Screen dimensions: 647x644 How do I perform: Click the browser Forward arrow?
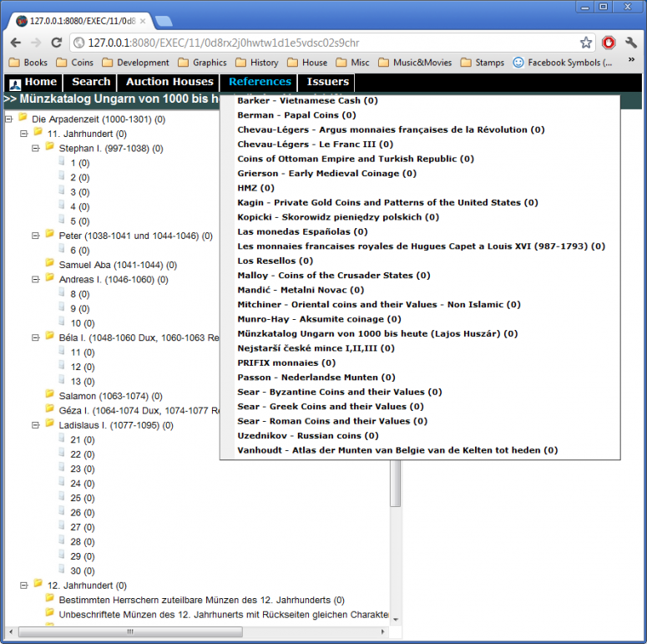click(x=36, y=43)
